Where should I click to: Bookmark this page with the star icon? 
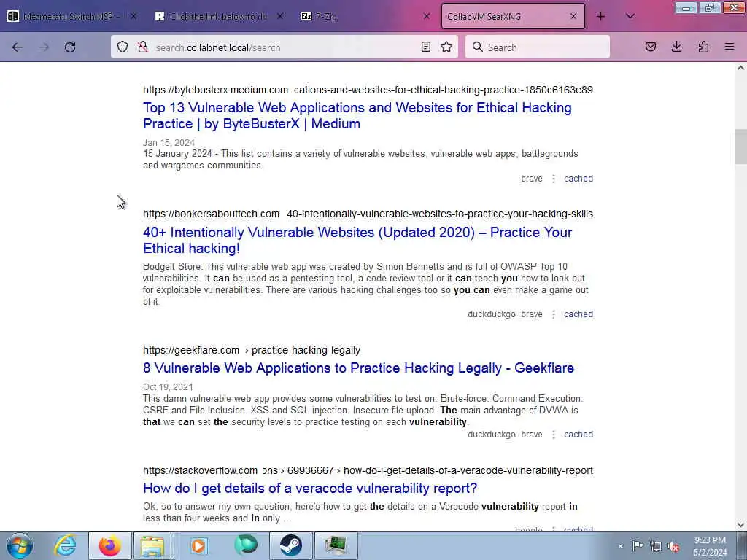446,47
